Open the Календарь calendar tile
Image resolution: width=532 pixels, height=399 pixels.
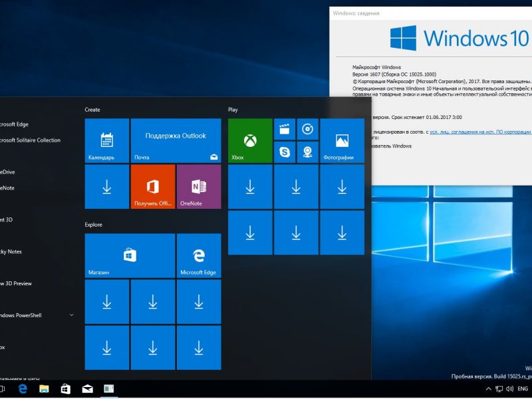pyautogui.click(x=107, y=140)
